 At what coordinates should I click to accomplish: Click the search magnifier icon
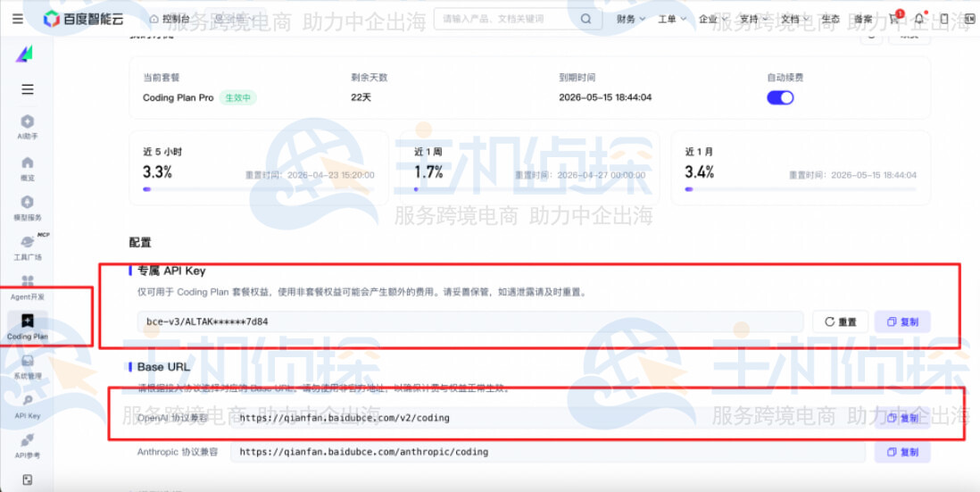586,19
